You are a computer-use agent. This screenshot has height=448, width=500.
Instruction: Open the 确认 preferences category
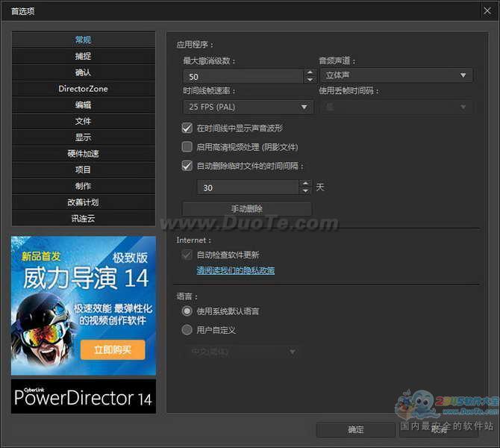pyautogui.click(x=84, y=72)
